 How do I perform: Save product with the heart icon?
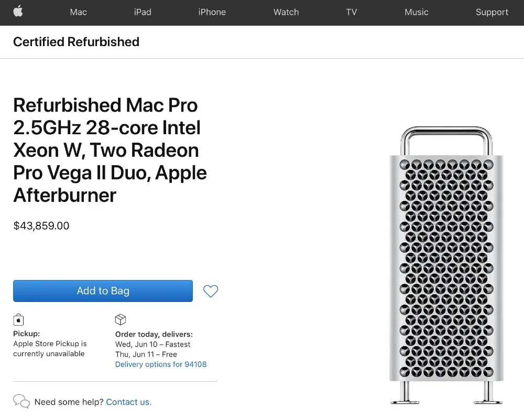click(x=211, y=291)
